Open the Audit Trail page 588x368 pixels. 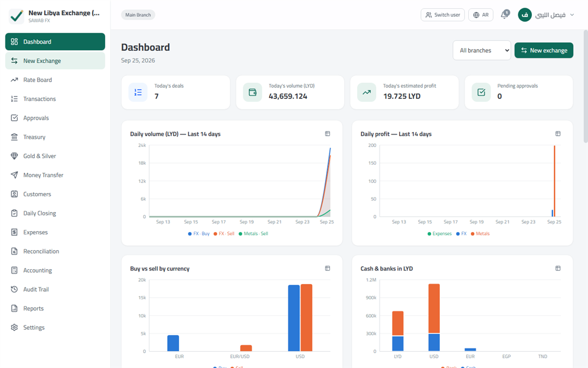tap(55, 289)
